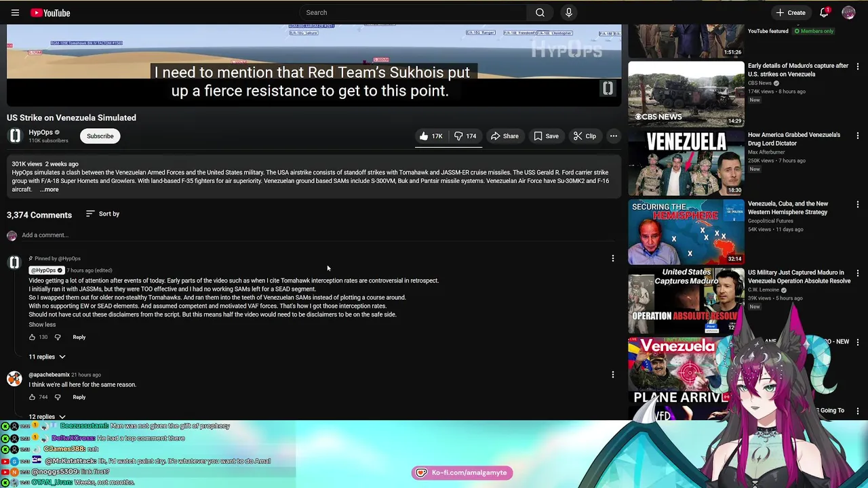This screenshot has width=868, height=488.
Task: Collapse pinned comment with Show less
Action: coord(42,325)
